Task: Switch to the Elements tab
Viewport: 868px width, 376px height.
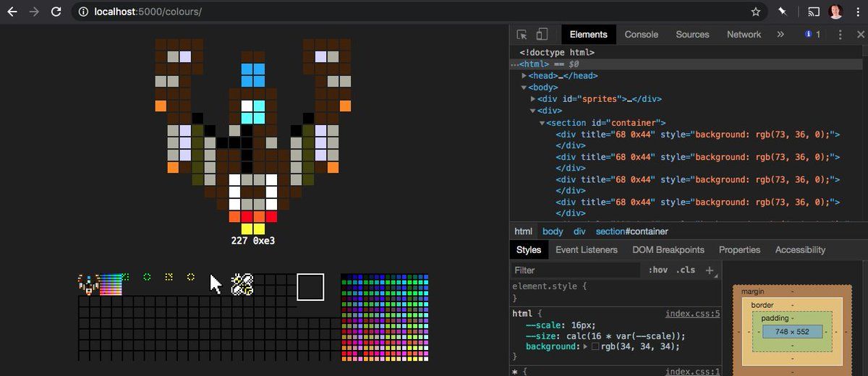Action: pos(588,34)
